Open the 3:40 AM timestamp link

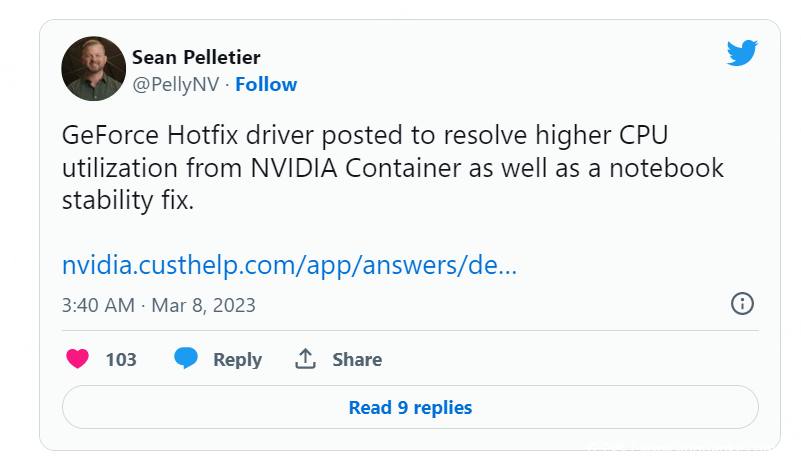[x=98, y=306]
